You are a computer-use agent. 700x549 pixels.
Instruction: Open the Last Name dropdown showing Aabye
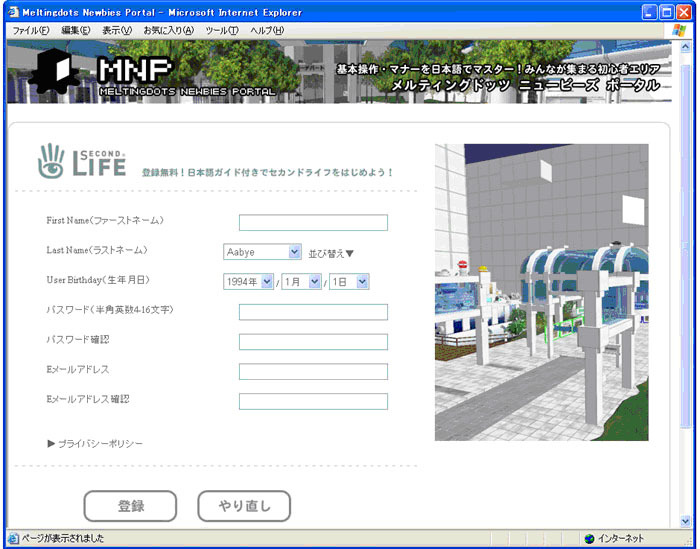pos(262,252)
